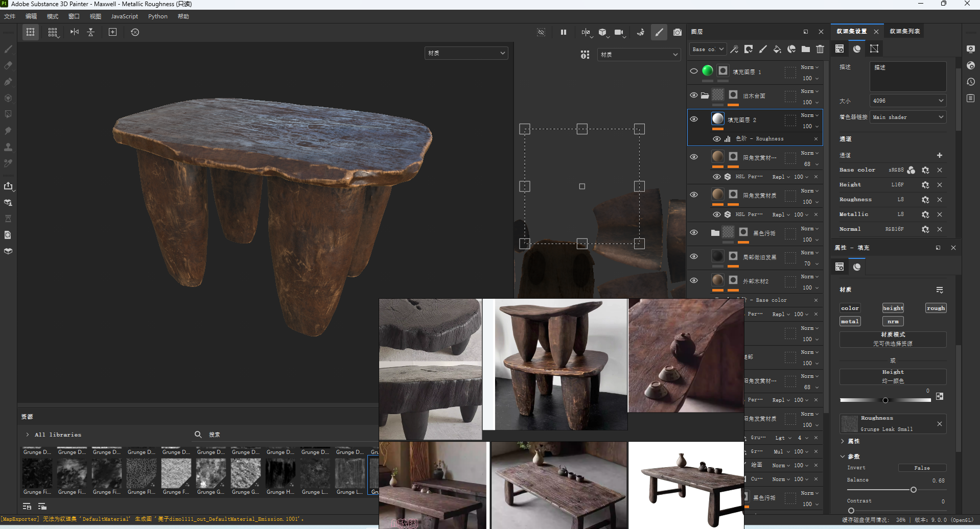Open the left viewport 材质 dropdown
The width and height of the screenshot is (980, 529).
coord(466,53)
